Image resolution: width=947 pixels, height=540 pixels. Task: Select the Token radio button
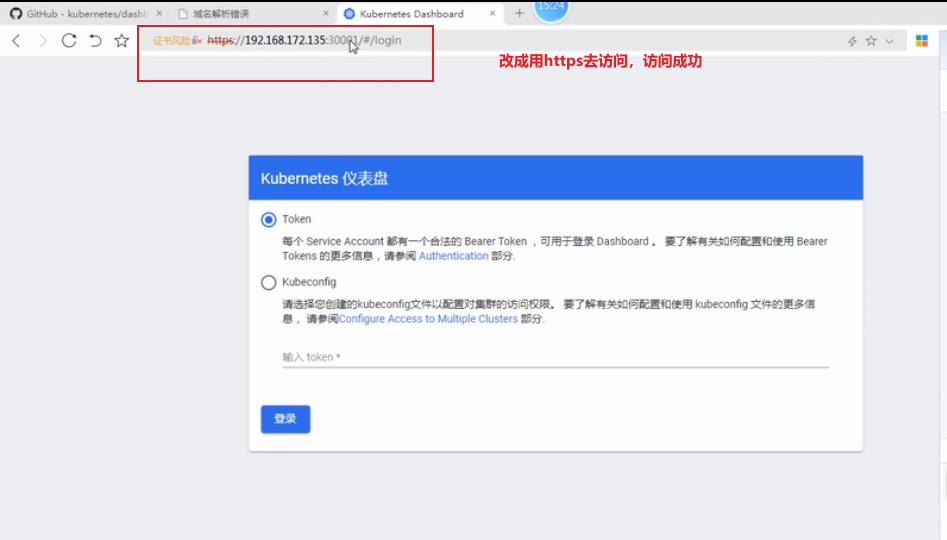coord(269,219)
